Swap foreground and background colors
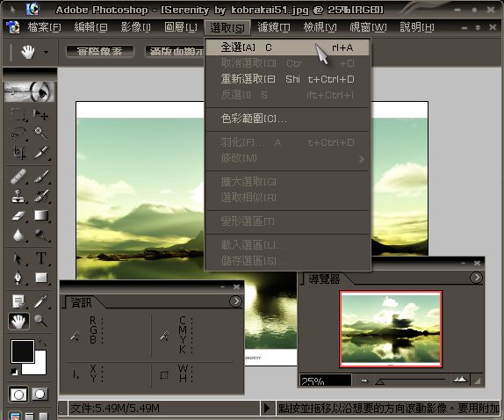This screenshot has height=420, width=504. tap(42, 344)
